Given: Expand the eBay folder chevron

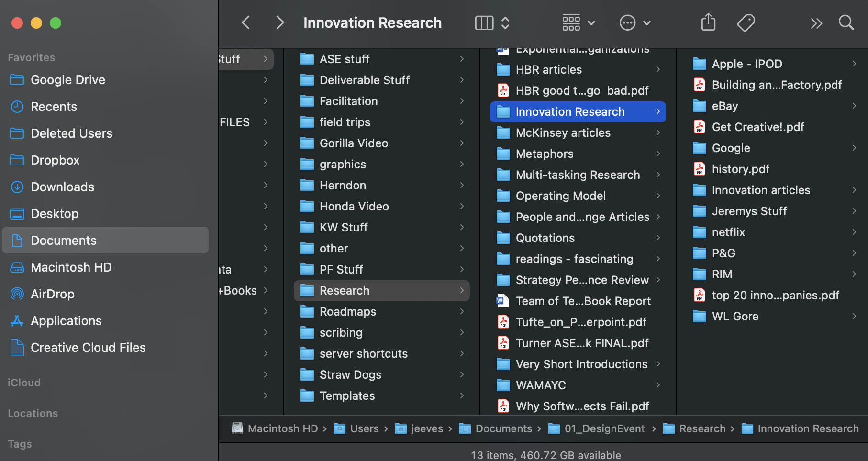Looking at the screenshot, I should click(854, 106).
